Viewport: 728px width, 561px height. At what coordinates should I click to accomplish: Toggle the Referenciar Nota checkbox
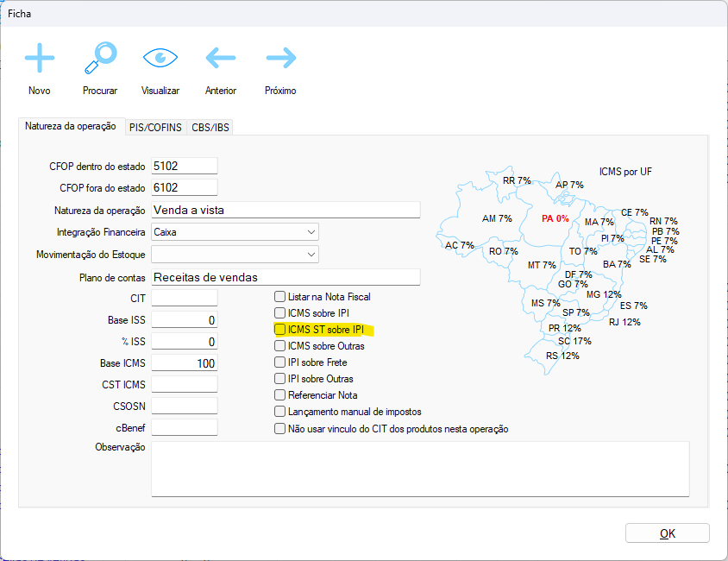point(279,395)
